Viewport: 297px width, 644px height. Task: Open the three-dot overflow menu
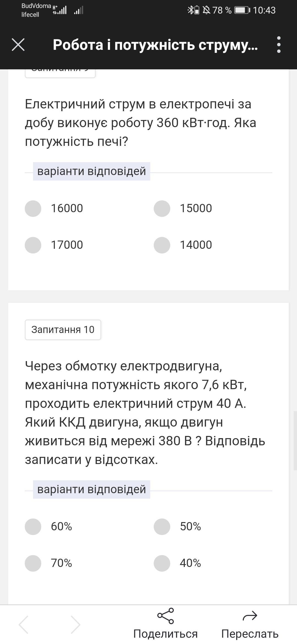[279, 45]
